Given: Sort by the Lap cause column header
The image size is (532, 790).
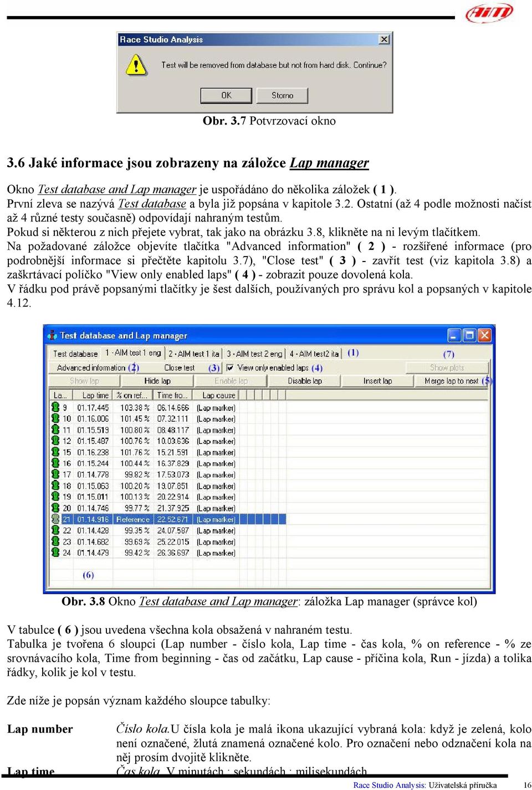Looking at the screenshot, I should pos(216,395).
